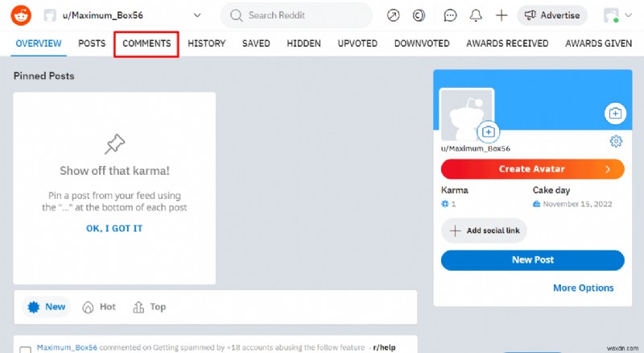Open the Upvoted tab
This screenshot has height=353, width=644.
[357, 44]
